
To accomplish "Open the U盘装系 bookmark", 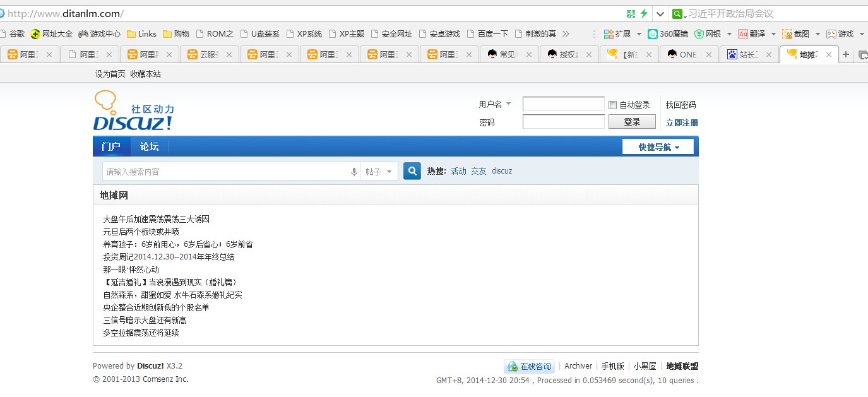I will [259, 34].
